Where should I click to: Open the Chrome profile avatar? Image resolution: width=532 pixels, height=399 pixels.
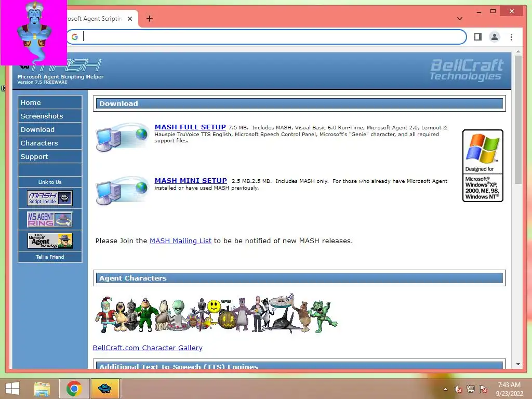coord(495,37)
